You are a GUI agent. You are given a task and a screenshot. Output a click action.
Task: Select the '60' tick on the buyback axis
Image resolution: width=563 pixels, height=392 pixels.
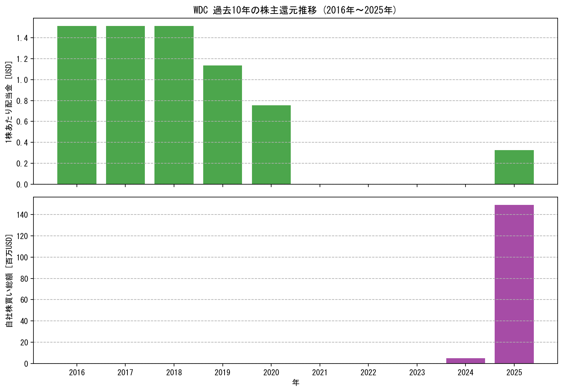pos(25,300)
